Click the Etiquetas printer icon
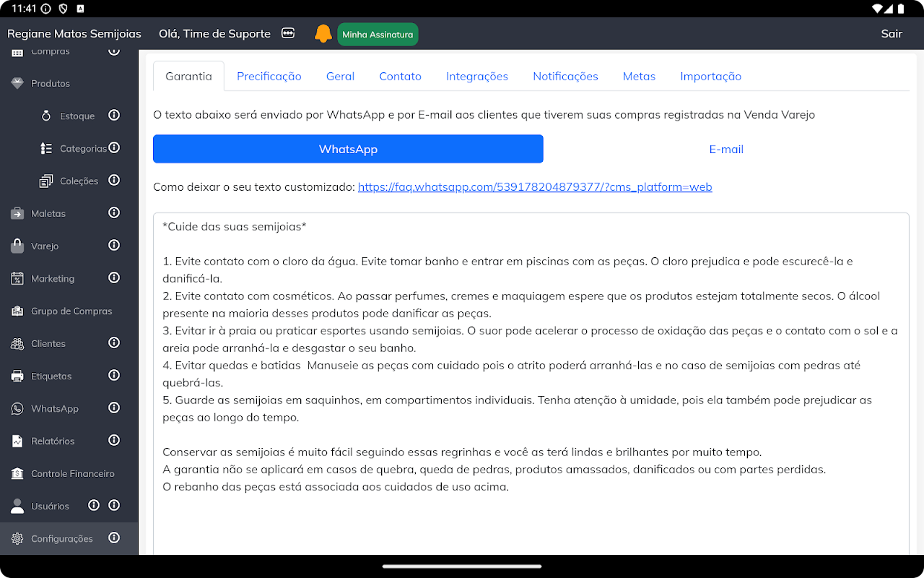 tap(17, 376)
